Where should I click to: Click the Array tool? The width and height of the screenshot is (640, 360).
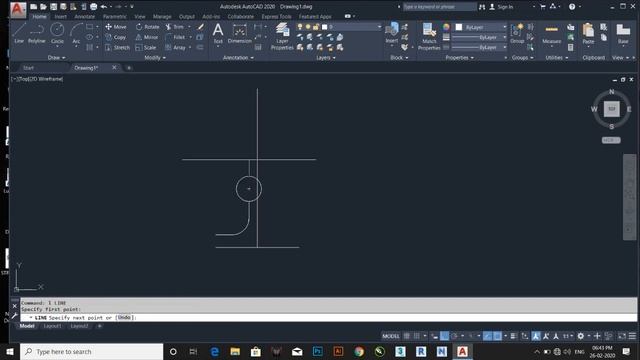(176, 47)
